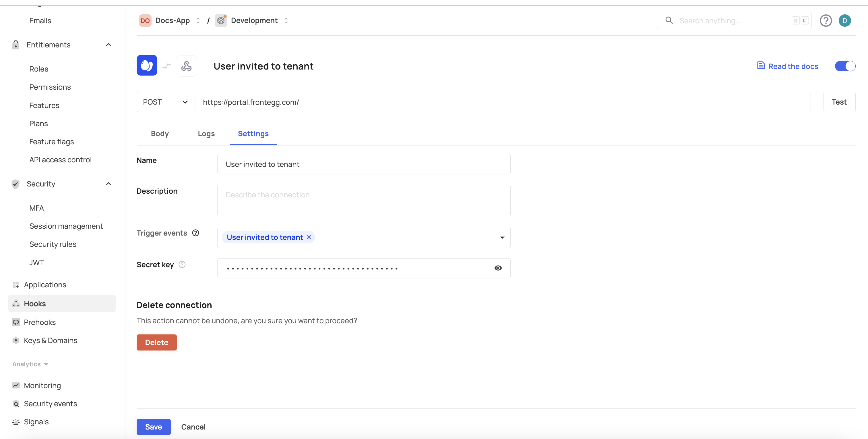The height and width of the screenshot is (439, 868).
Task: Collapse the Security section
Action: click(x=108, y=184)
